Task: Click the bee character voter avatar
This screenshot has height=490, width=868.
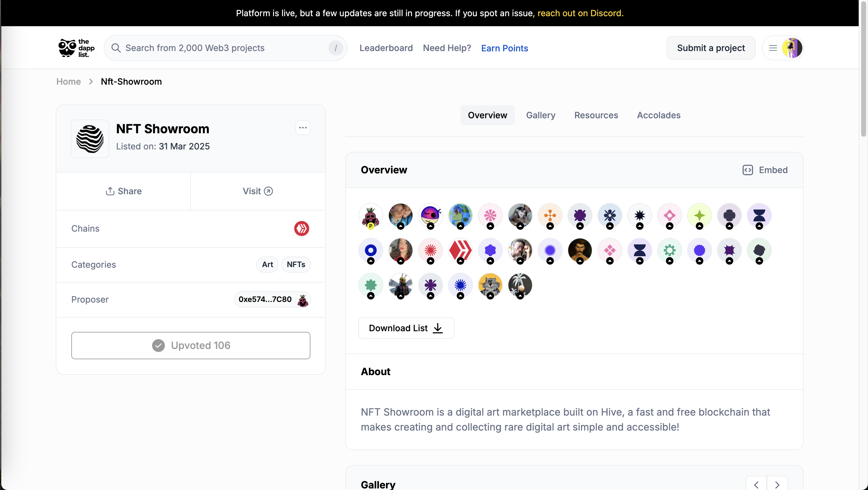Action: coord(400,285)
